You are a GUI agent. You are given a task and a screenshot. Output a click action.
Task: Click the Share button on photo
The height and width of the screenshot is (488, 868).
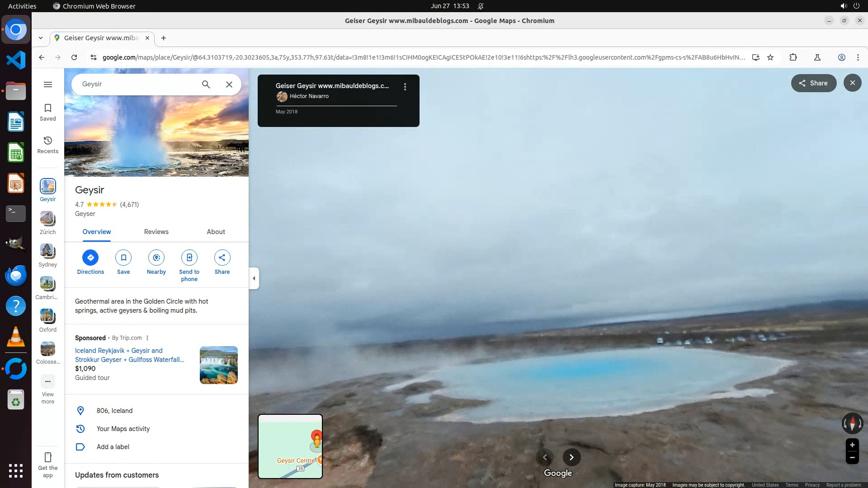click(813, 83)
